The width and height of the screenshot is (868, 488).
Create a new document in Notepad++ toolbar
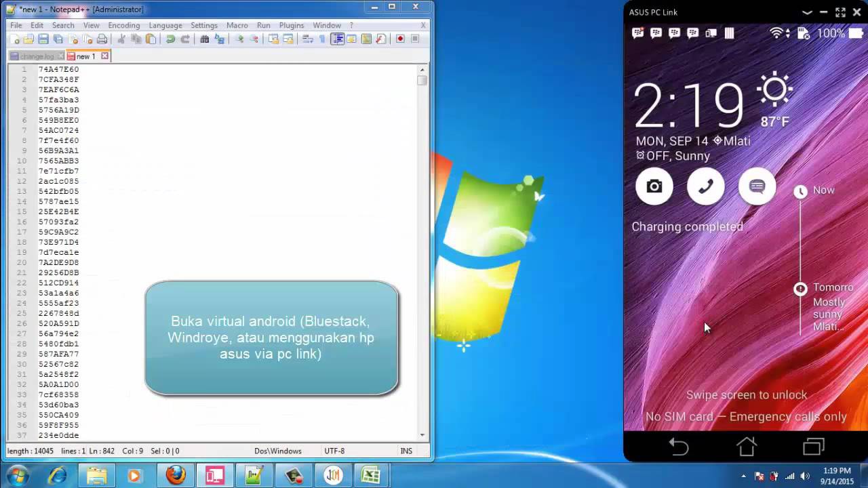click(x=14, y=39)
